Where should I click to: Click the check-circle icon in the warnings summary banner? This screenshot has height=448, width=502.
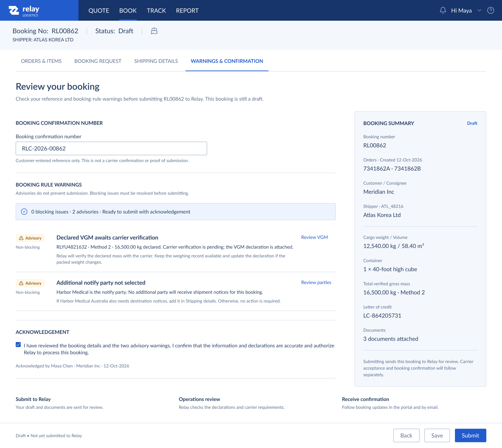click(x=24, y=212)
